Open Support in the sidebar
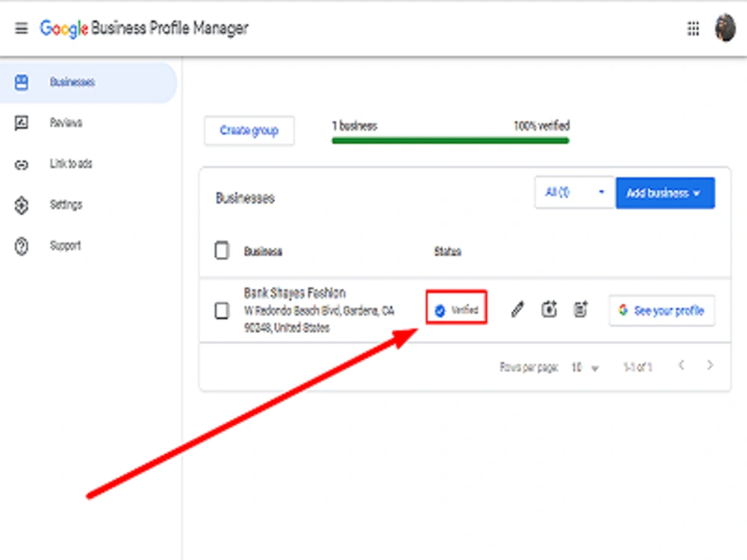747x560 pixels. point(65,246)
